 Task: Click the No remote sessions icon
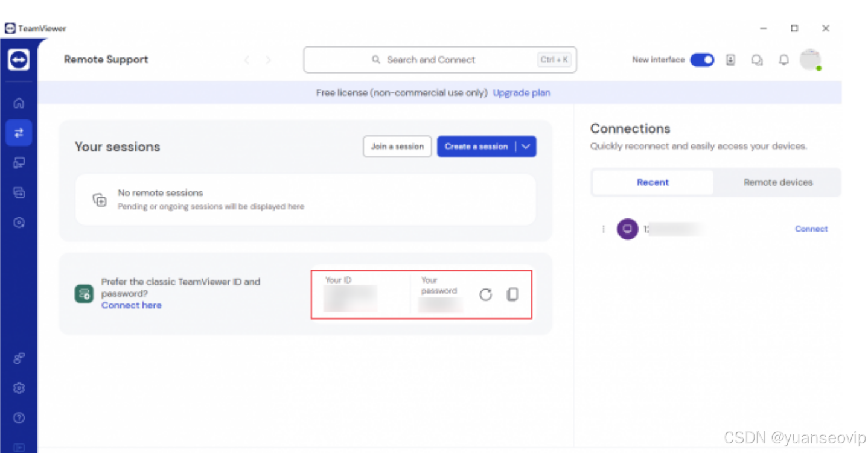(100, 200)
